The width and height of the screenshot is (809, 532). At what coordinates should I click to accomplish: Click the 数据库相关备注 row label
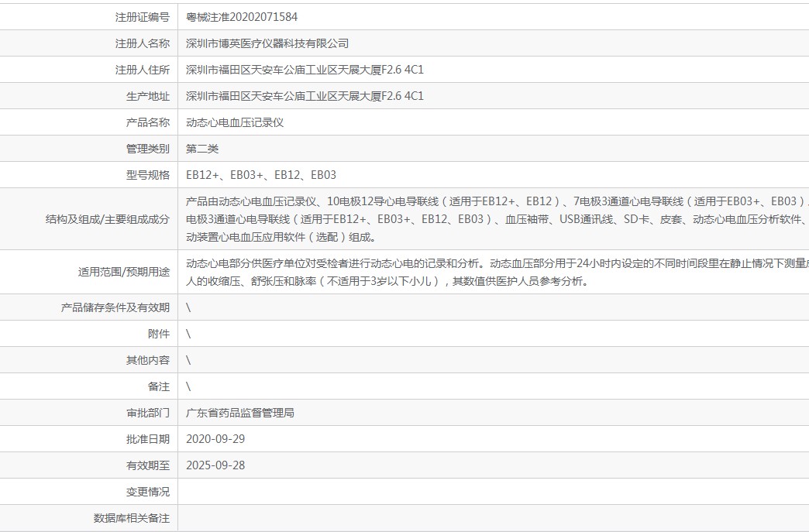(x=132, y=517)
